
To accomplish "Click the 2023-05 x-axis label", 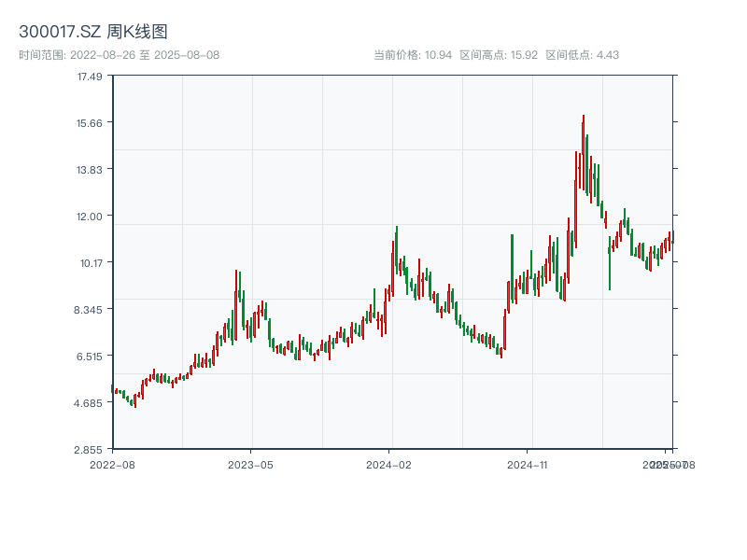I will point(250,465).
